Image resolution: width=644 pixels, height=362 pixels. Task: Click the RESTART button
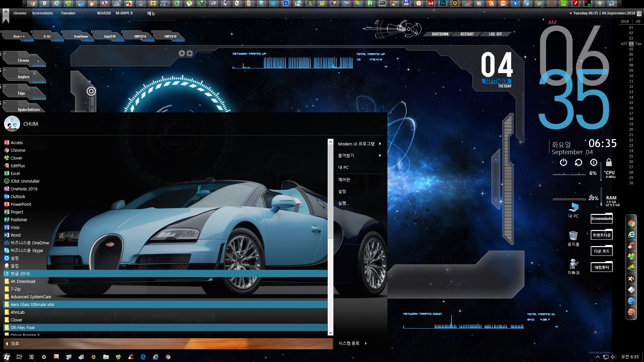tap(467, 34)
